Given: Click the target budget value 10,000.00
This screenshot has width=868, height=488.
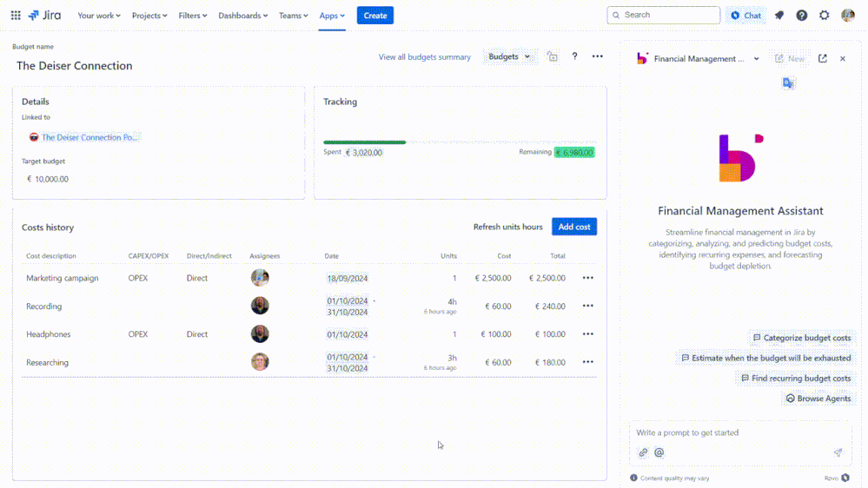Looking at the screenshot, I should (48, 179).
